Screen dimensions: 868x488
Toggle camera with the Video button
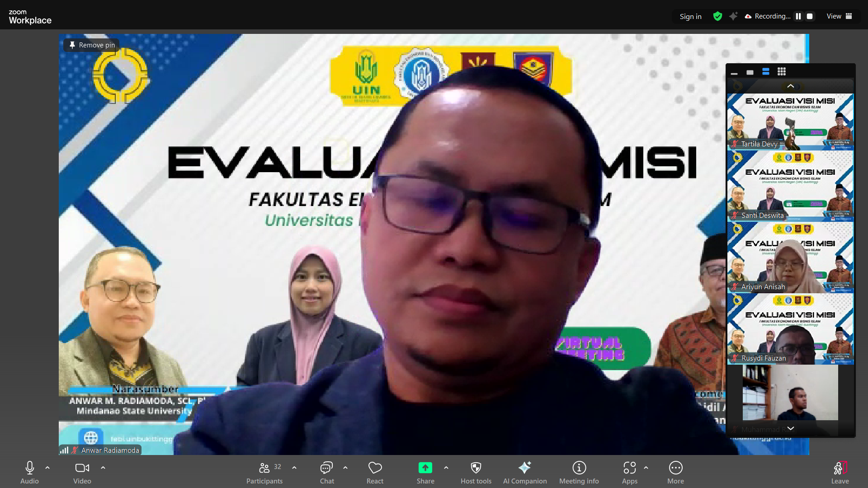[82, 472]
